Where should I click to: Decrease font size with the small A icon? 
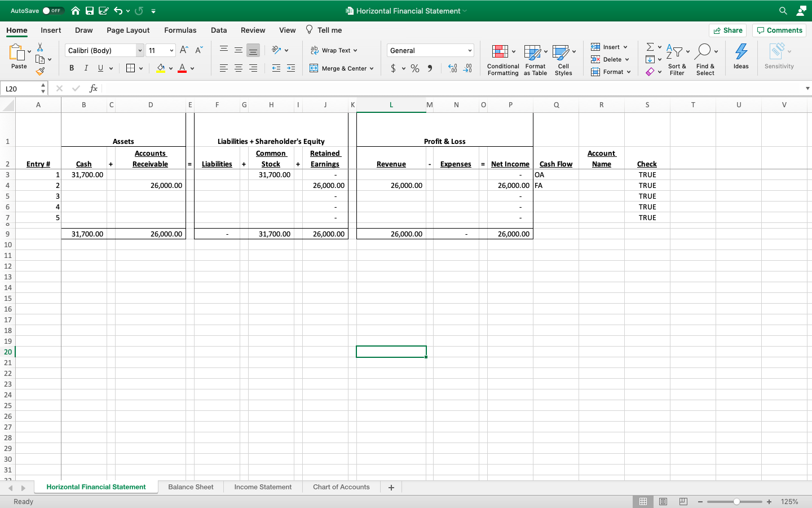[198, 50]
